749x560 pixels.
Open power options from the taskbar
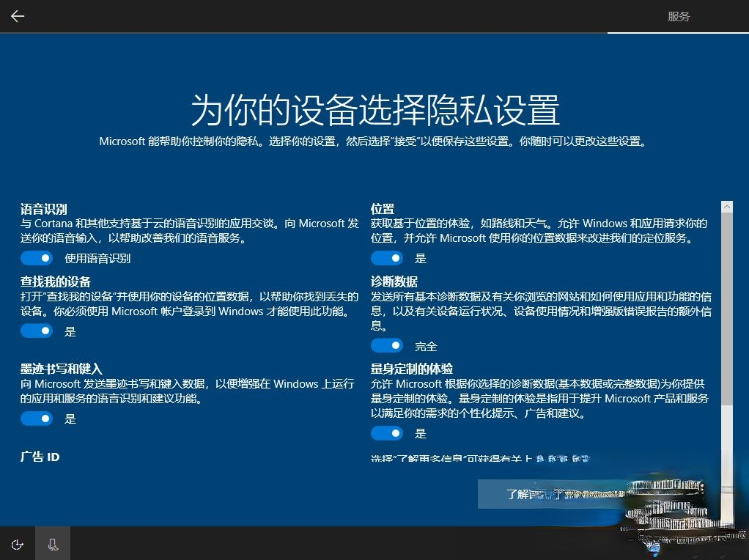coord(17,544)
